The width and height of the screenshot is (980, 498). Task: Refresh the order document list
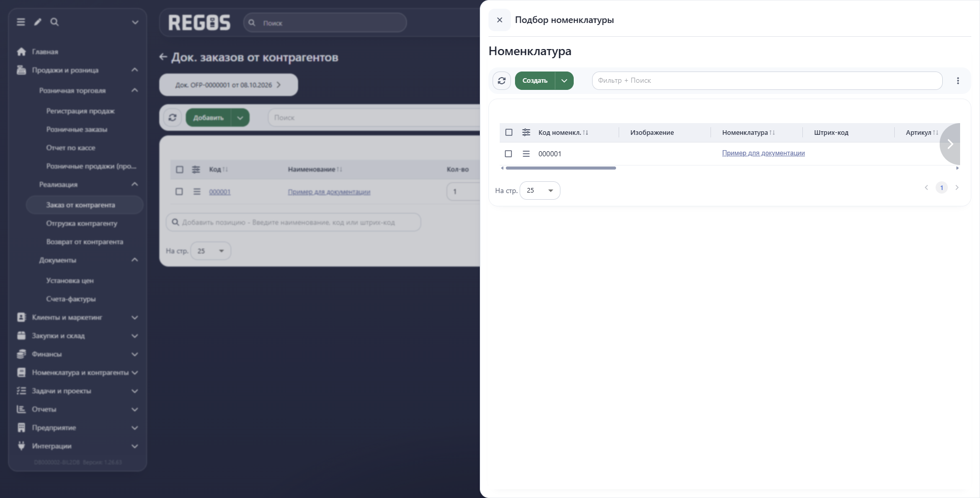[x=173, y=117]
